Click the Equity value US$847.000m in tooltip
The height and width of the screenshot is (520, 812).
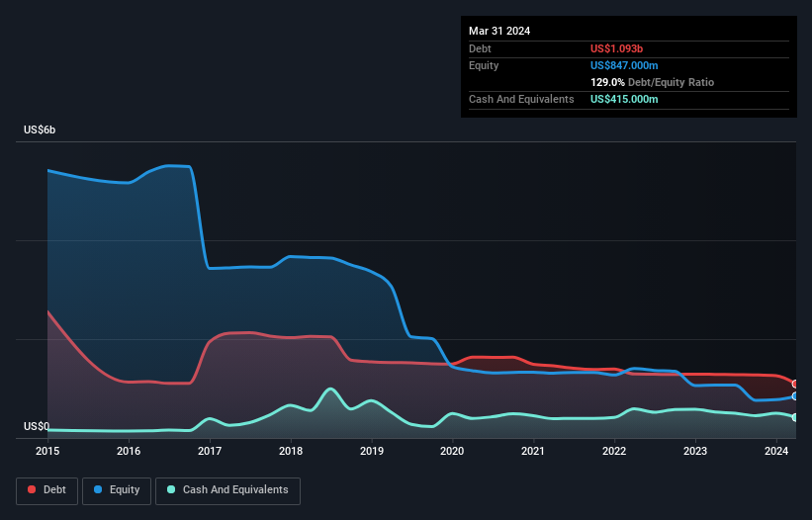pyautogui.click(x=624, y=65)
